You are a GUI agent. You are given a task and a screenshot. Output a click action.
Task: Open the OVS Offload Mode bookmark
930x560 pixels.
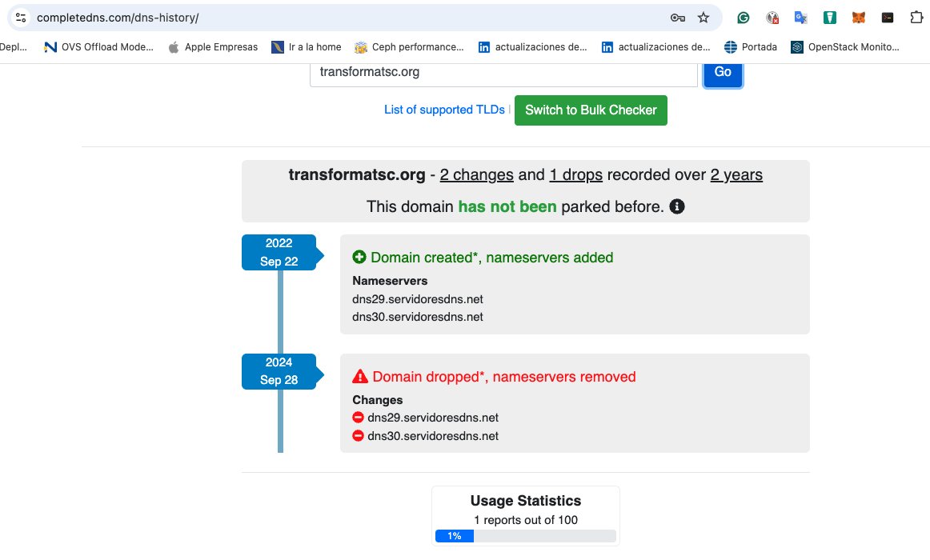98,47
